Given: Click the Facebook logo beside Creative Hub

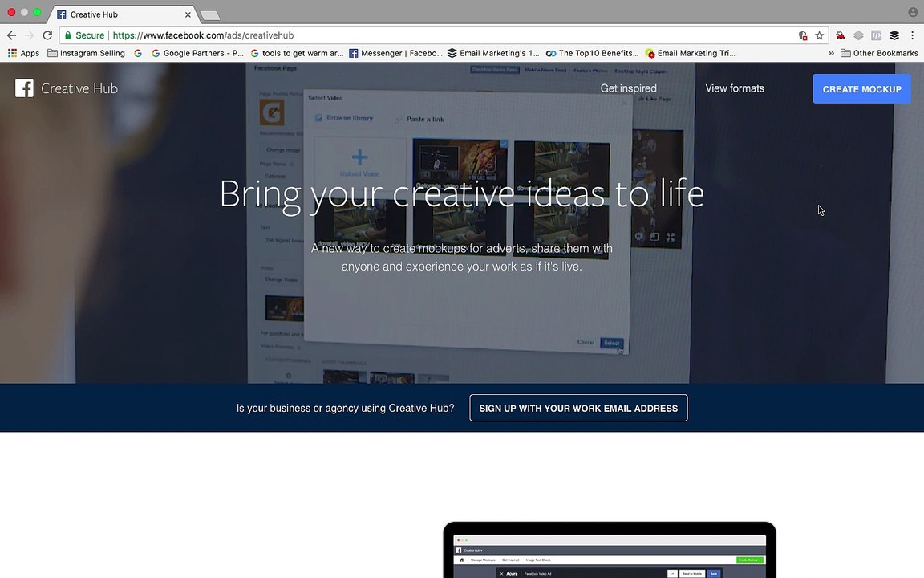Looking at the screenshot, I should (24, 88).
